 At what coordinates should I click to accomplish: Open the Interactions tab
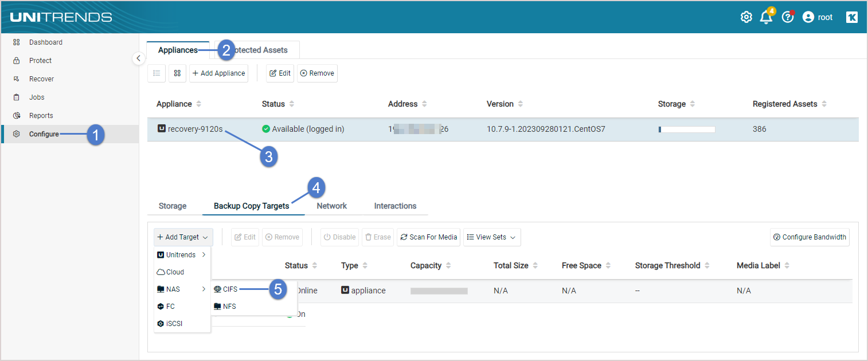pos(396,206)
